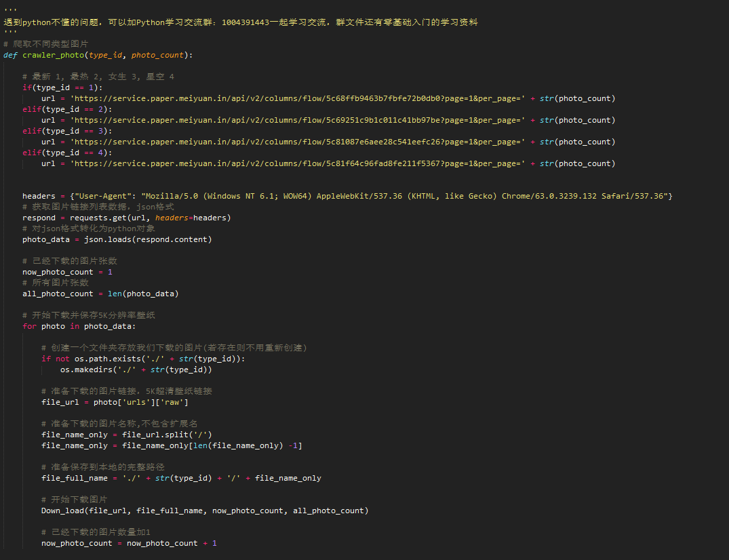Click the file_full_name assignment line
This screenshot has width=729, height=560.
pos(181,478)
